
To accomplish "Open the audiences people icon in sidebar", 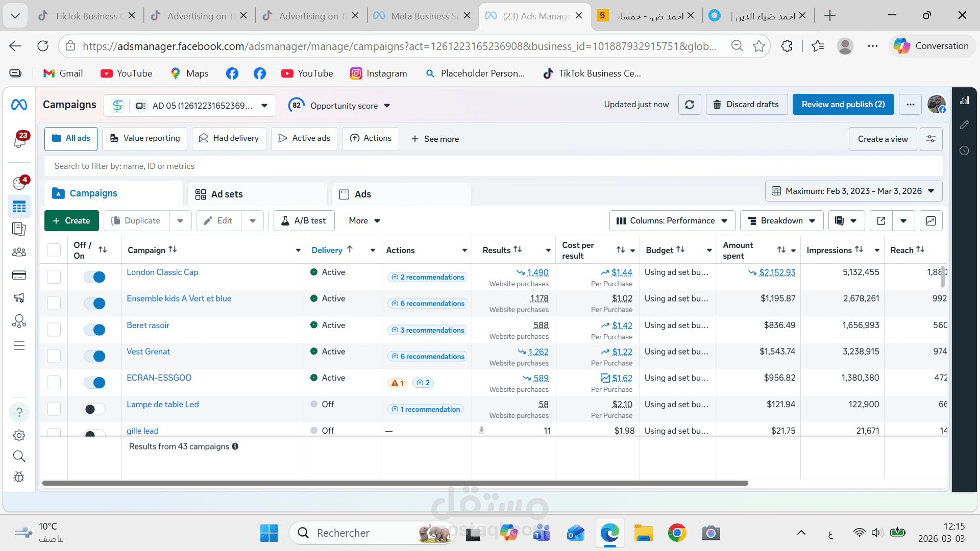I will tap(19, 252).
